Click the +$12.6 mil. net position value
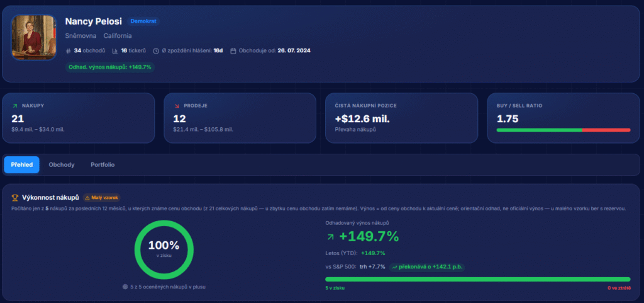The image size is (644, 303). (x=362, y=119)
